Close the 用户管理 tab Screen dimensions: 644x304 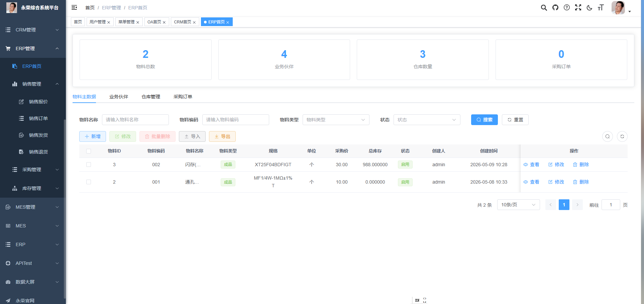coord(109,22)
